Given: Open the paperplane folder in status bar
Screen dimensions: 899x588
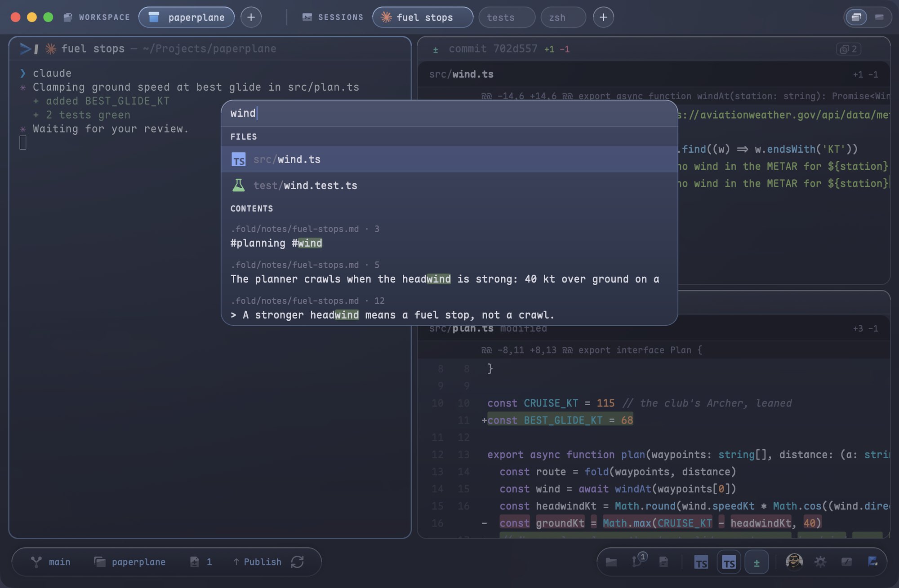Looking at the screenshot, I should (130, 562).
